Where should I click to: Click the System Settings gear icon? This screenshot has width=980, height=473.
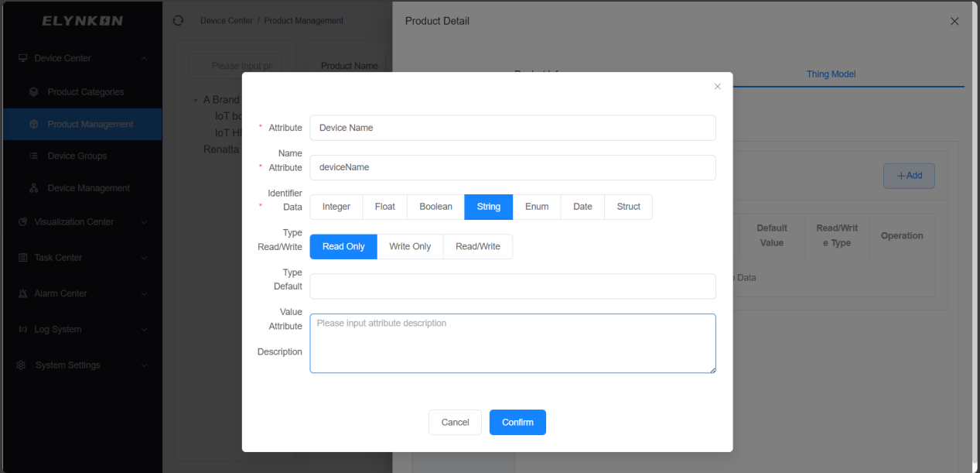(22, 365)
